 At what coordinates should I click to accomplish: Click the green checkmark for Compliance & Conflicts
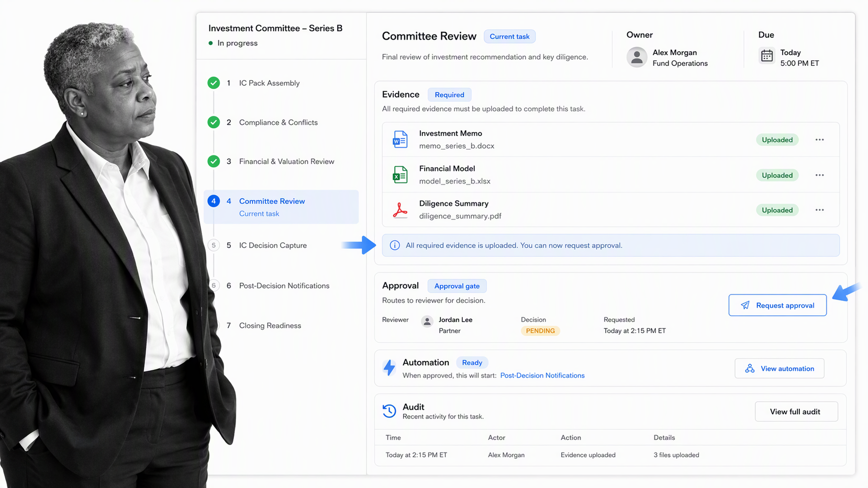coord(214,122)
